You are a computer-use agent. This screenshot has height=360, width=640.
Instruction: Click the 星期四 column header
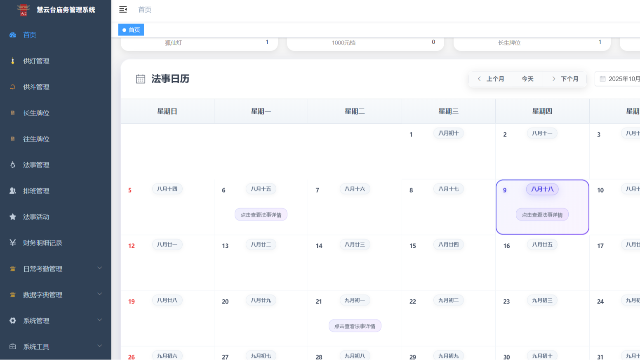[542, 111]
